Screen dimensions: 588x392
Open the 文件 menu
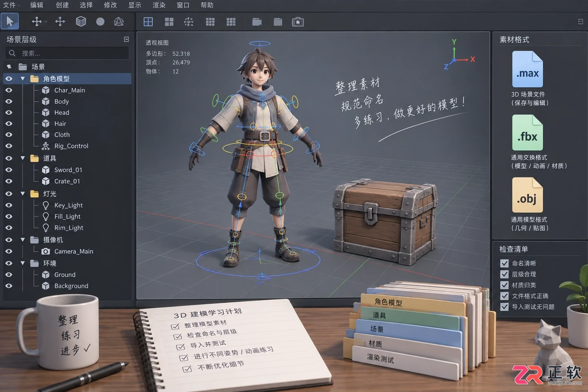[x=9, y=5]
